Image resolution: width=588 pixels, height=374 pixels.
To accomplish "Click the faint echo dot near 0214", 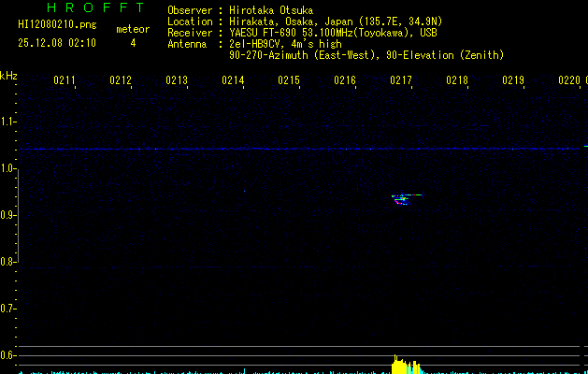I will point(245,192).
